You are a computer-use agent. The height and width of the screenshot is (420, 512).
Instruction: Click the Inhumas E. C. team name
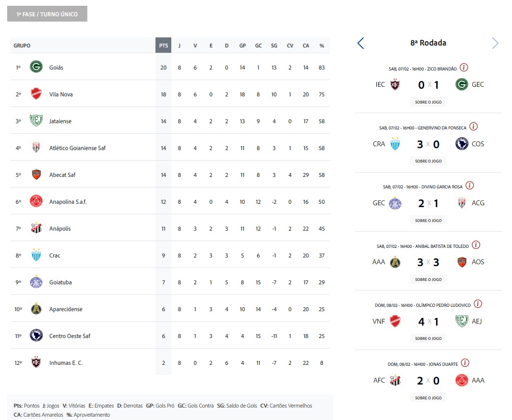point(66,363)
